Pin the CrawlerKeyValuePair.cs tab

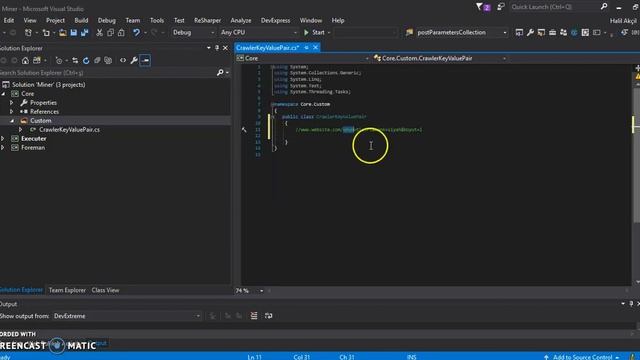307,48
